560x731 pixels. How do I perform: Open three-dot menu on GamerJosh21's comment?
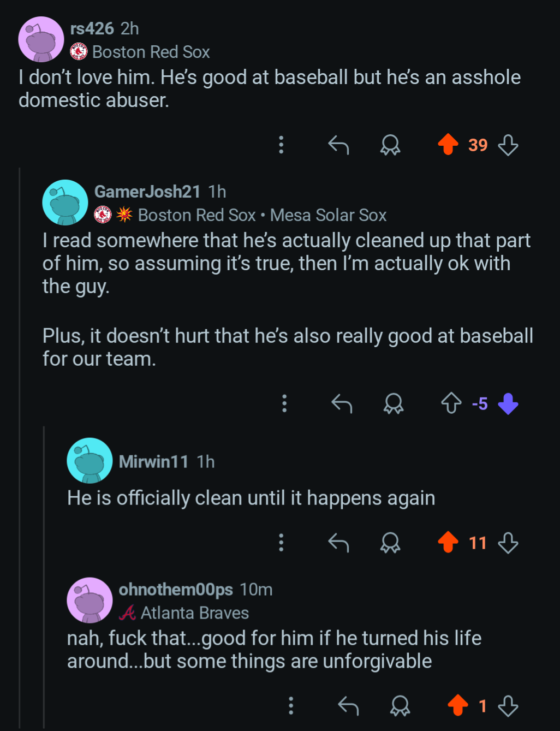pos(284,403)
